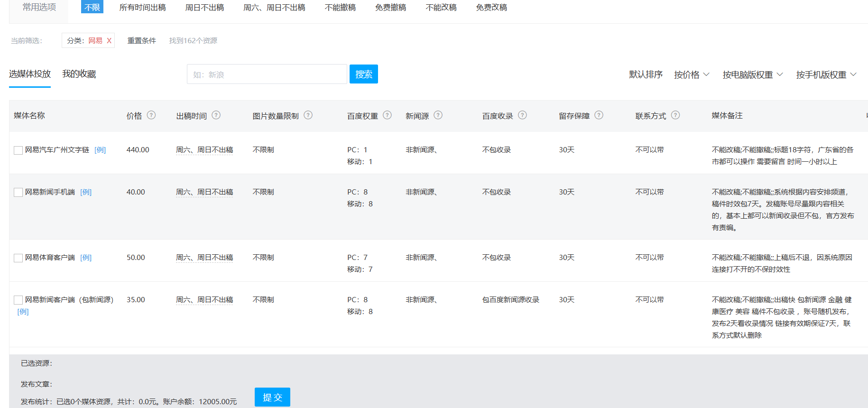Select the 免费改稿 filter option

[491, 8]
